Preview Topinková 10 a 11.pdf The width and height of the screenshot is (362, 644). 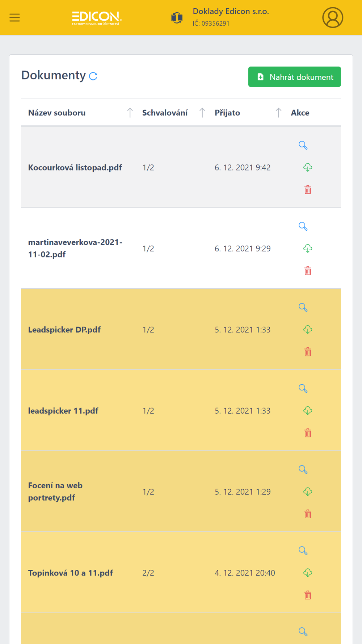[x=303, y=551]
